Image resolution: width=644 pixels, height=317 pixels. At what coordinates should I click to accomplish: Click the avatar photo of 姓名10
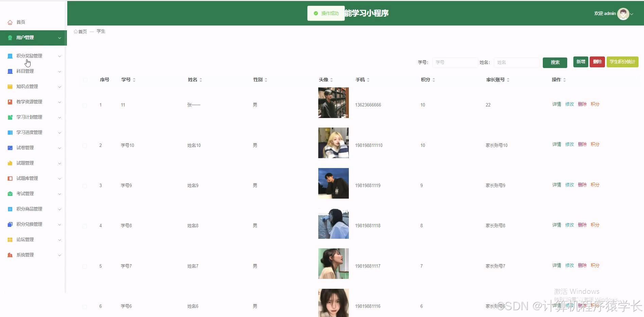point(334,143)
